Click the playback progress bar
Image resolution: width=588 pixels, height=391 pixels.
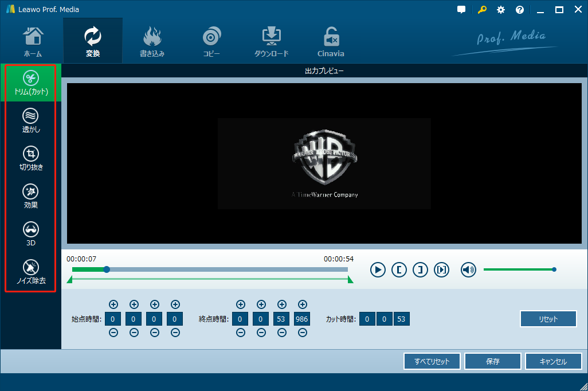(x=210, y=269)
